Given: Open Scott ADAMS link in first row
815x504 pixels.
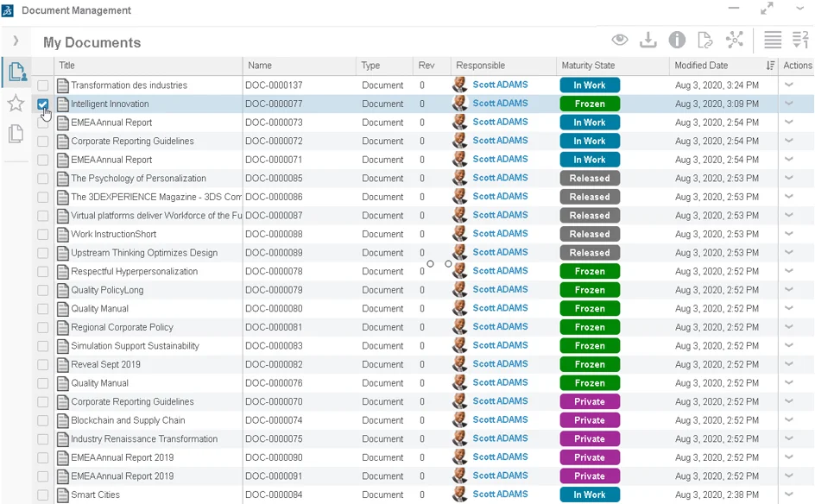Looking at the screenshot, I should coord(500,85).
